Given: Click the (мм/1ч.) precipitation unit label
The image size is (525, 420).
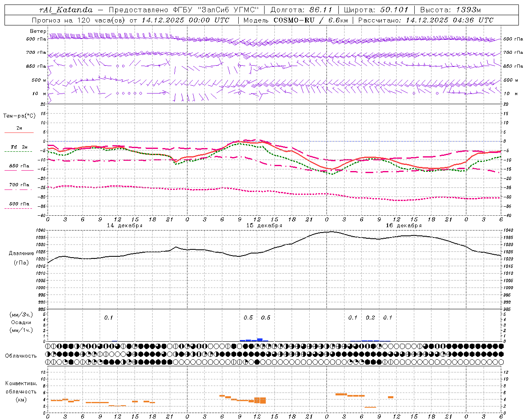Looking at the screenshot, I should [21, 330].
